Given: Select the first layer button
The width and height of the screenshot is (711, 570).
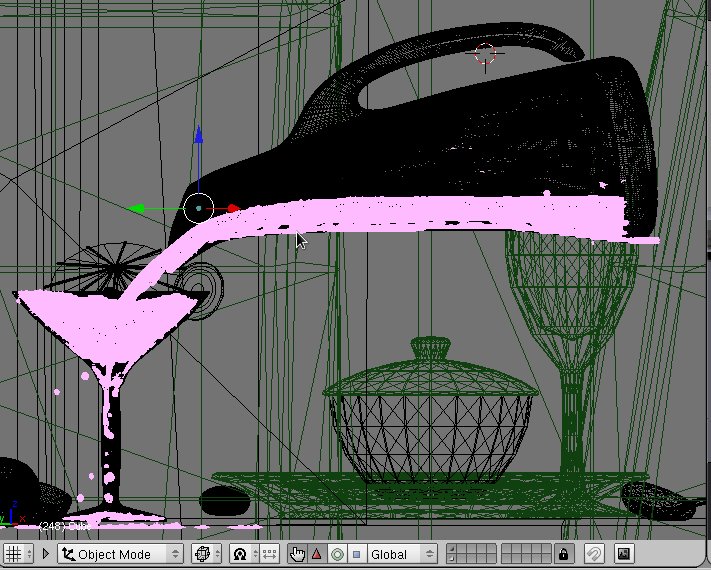Looking at the screenshot, I should coord(451,549).
